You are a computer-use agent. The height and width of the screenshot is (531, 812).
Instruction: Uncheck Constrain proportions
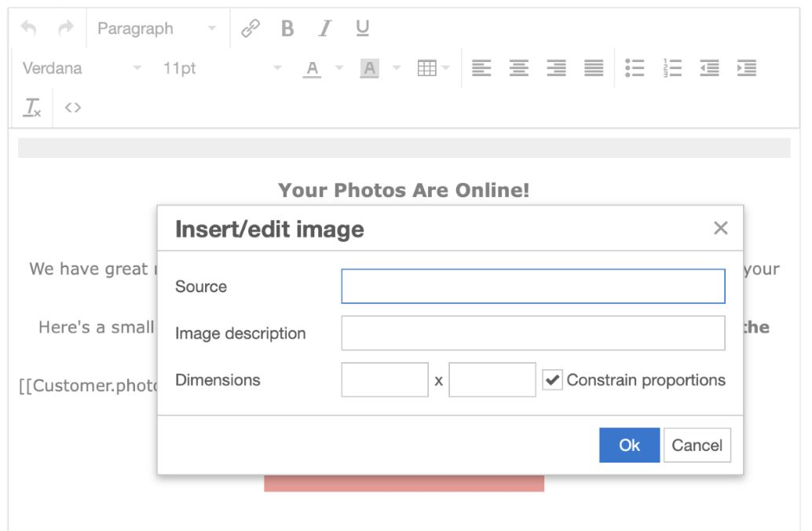click(x=552, y=379)
